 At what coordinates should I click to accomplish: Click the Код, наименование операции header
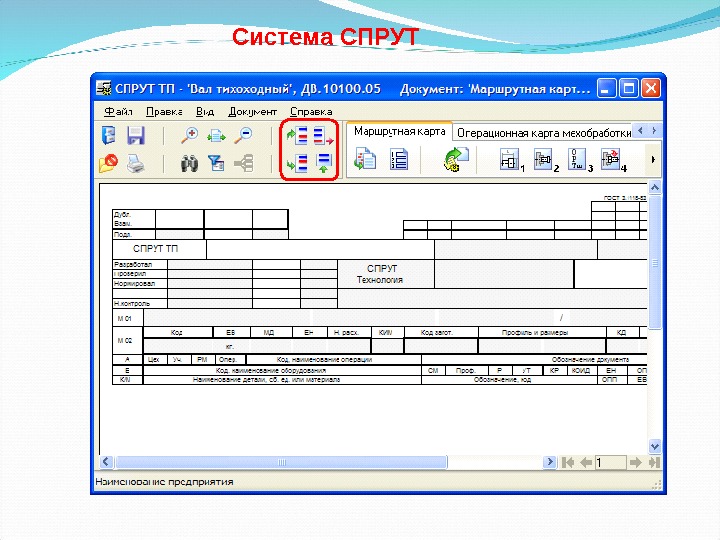coord(334,360)
